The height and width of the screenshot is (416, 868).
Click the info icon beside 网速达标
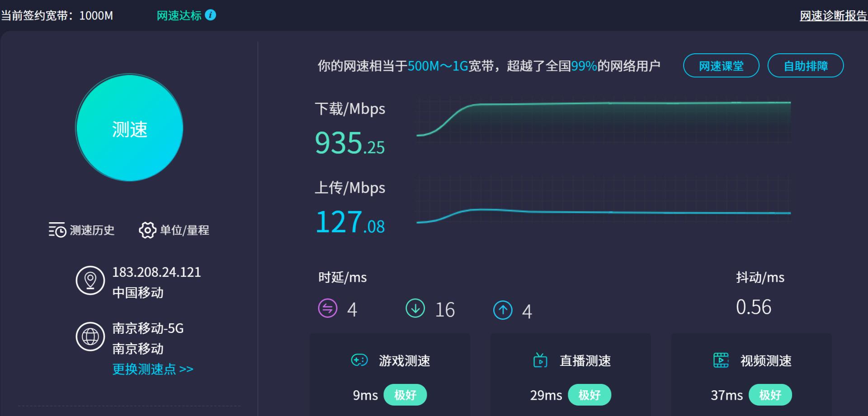(210, 15)
